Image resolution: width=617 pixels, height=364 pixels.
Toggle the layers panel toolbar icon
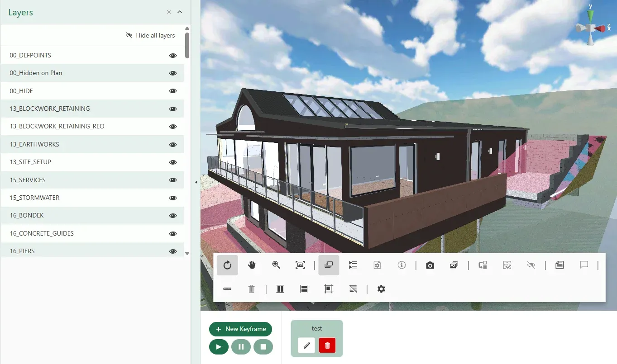click(x=329, y=265)
